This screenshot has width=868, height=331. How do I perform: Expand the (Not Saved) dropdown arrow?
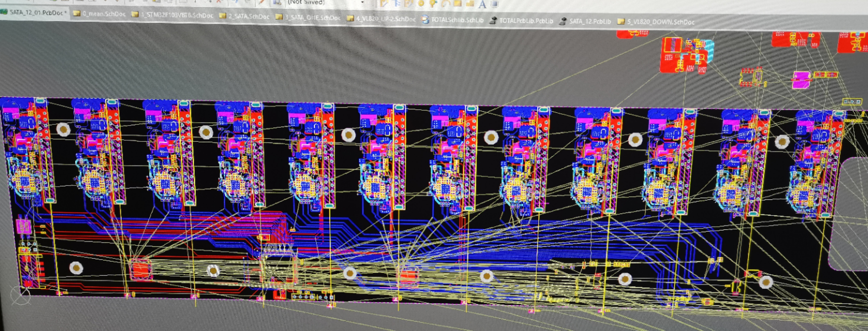point(362,2)
